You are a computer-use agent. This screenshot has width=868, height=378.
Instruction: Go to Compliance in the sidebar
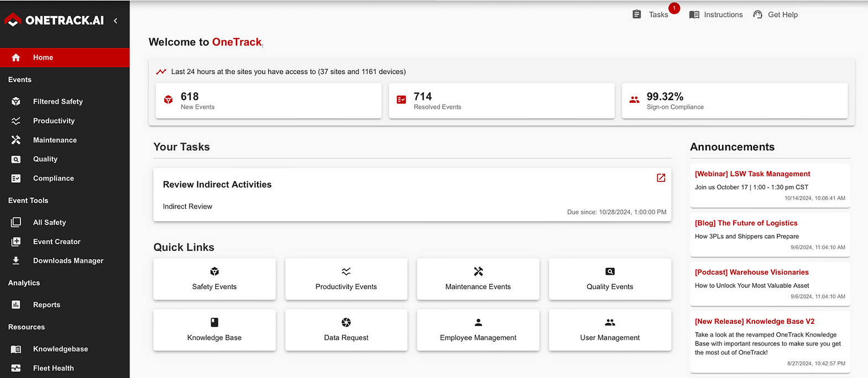point(53,179)
